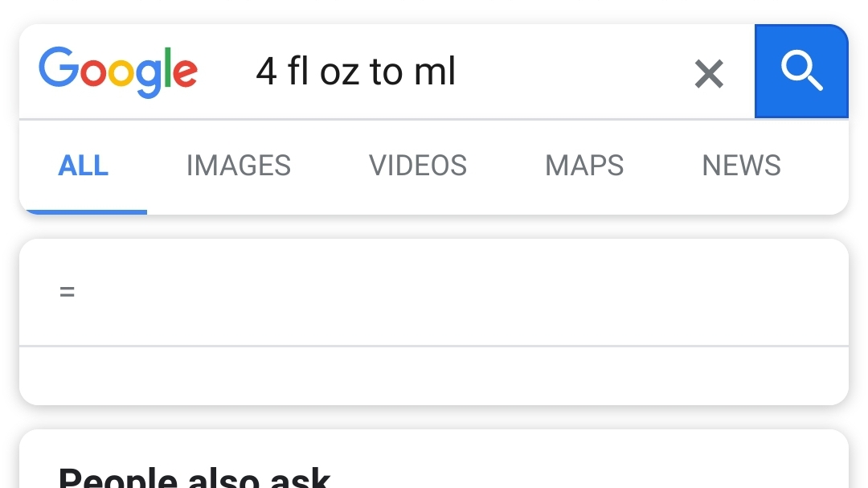Click the word 'oz' in the search field
The image size is (868, 488).
pyautogui.click(x=339, y=74)
